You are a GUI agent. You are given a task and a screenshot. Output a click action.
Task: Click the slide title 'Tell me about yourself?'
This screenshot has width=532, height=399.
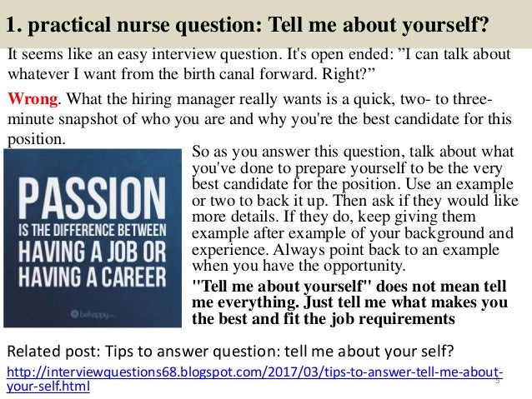[x=379, y=24]
